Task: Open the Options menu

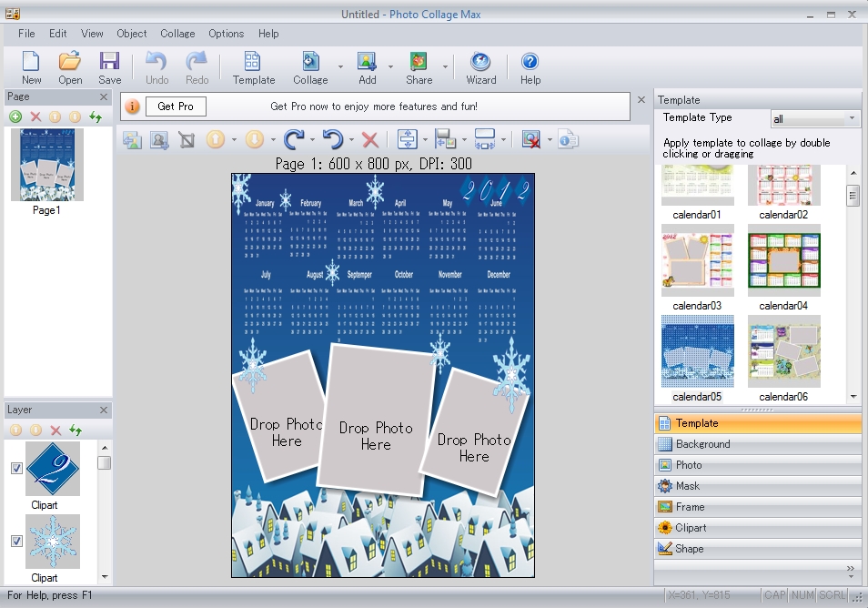Action: point(226,34)
